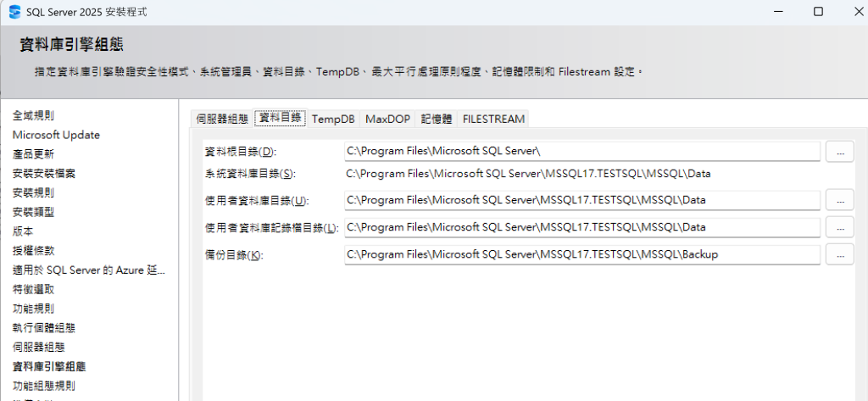Select 特徵選取 in the step list
The height and width of the screenshot is (401, 868).
tap(33, 290)
